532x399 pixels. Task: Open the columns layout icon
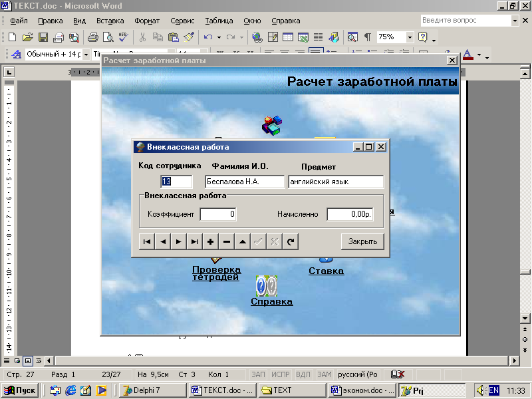(318, 37)
